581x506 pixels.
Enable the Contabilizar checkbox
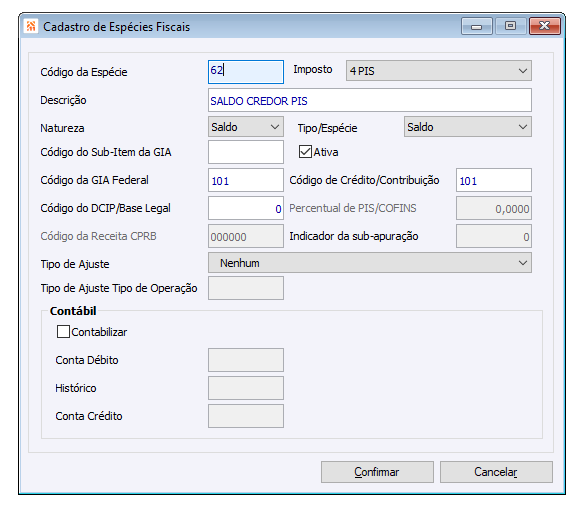tap(63, 332)
